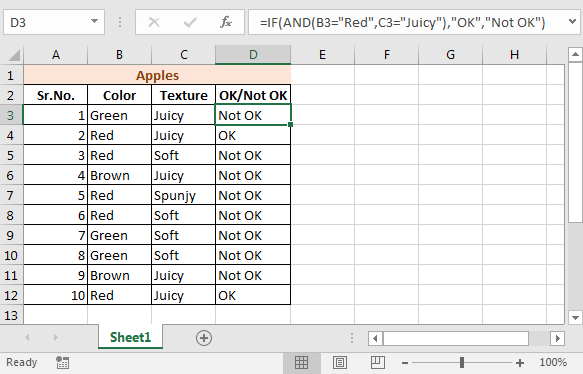
Task: Select row 7 header
Action: [11, 195]
